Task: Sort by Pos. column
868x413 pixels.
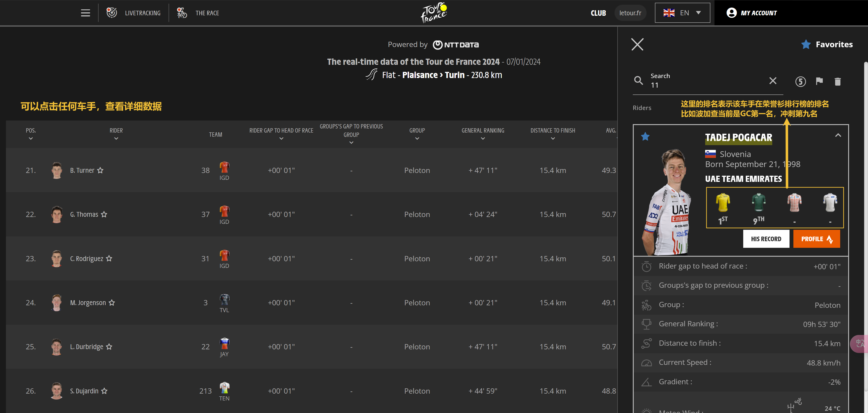Action: tap(31, 134)
